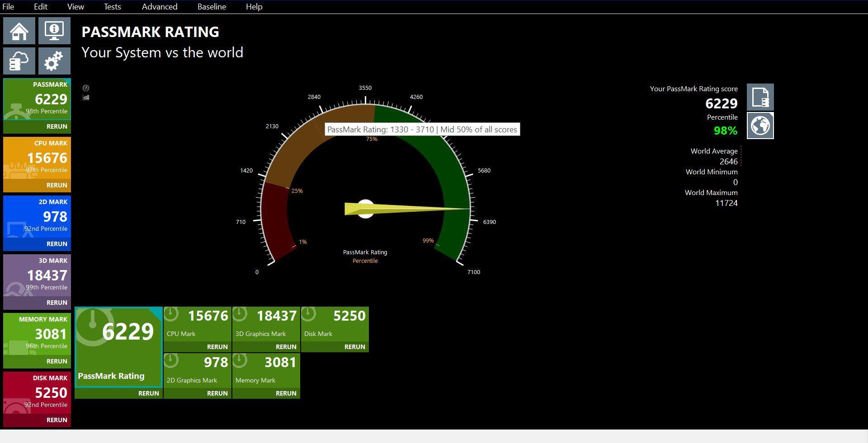Click the baseline document comparison icon
868x443 pixels.
coord(760,97)
